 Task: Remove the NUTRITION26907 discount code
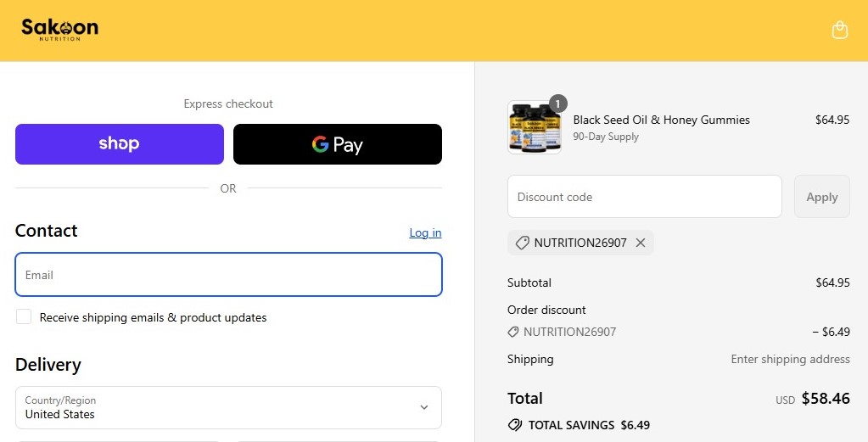coord(641,243)
